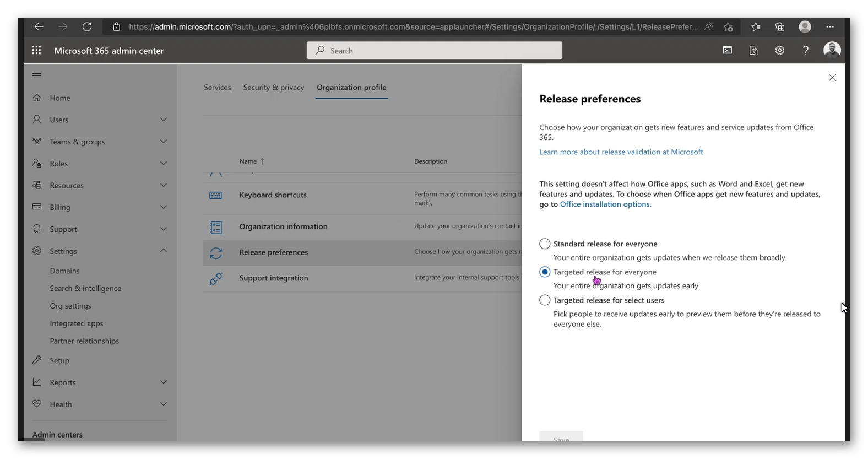Open Integrated apps in sidebar
The width and height of the screenshot is (868, 459).
click(77, 323)
